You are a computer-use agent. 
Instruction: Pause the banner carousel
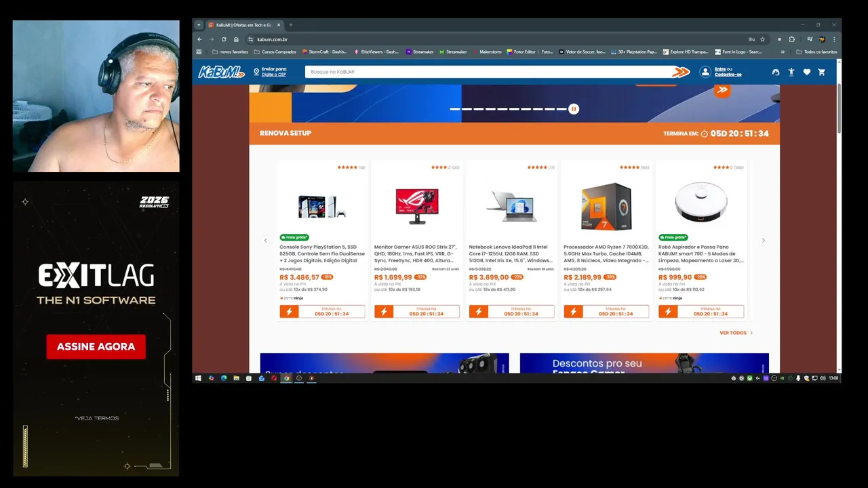574,108
